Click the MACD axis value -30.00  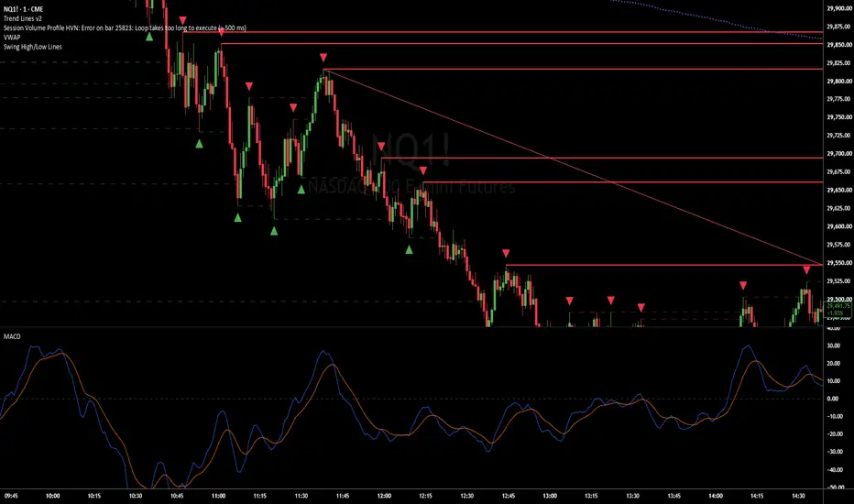[x=833, y=453]
